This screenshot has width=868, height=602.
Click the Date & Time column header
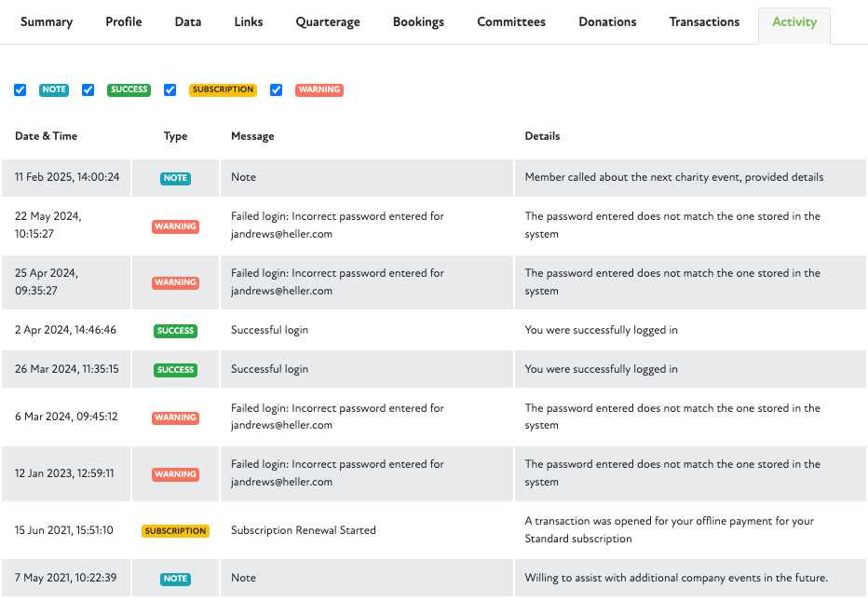coord(47,136)
